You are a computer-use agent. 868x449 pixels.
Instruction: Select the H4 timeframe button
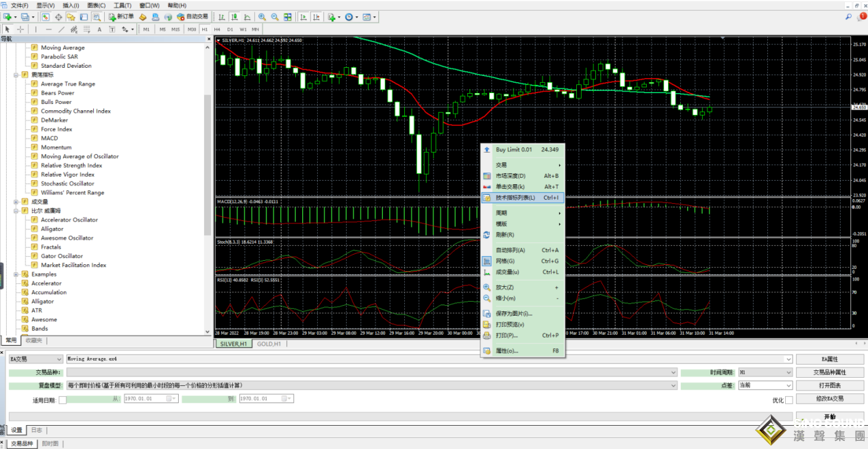pyautogui.click(x=217, y=29)
